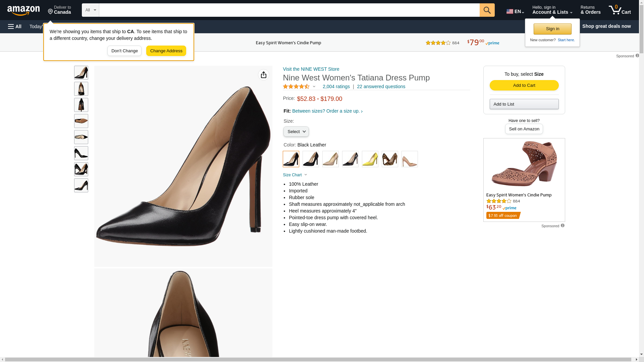Open the shopping cart icon
This screenshot has height=362, width=644.
620,10
